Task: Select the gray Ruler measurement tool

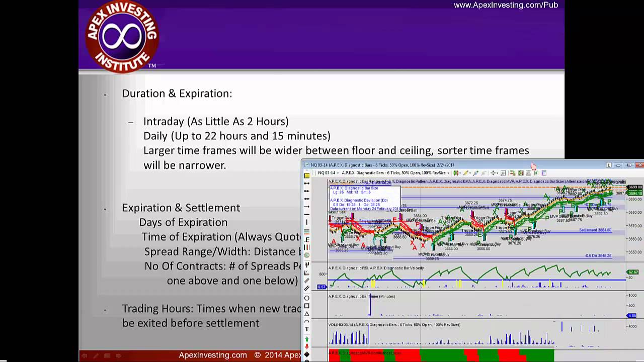Action: pyautogui.click(x=307, y=280)
